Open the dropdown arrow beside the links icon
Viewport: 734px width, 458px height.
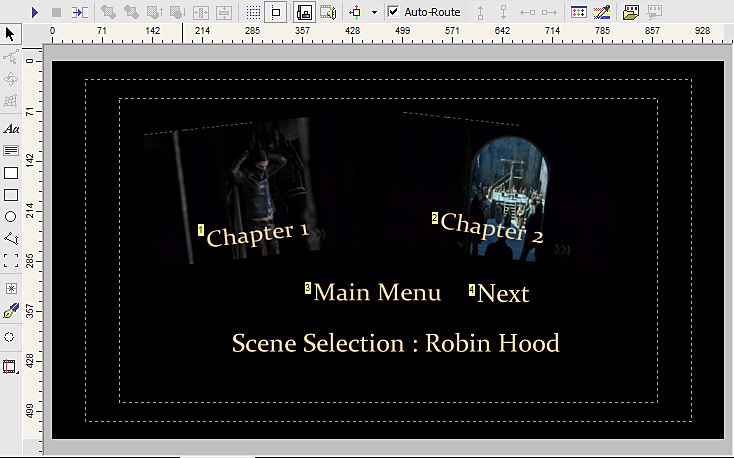click(x=374, y=12)
